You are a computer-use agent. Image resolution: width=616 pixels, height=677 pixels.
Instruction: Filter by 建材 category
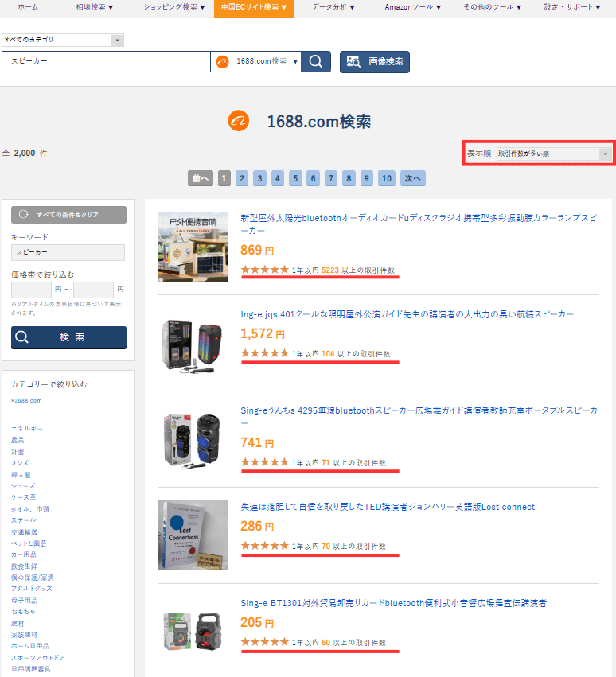pos(18,624)
